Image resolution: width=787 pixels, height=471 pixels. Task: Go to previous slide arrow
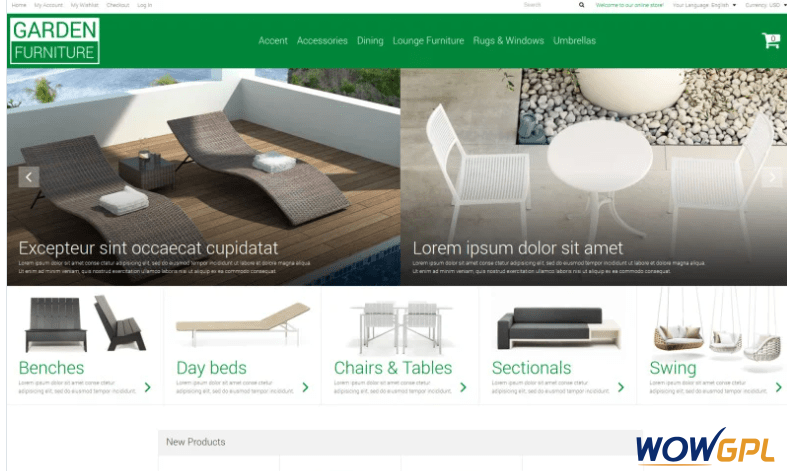click(29, 177)
